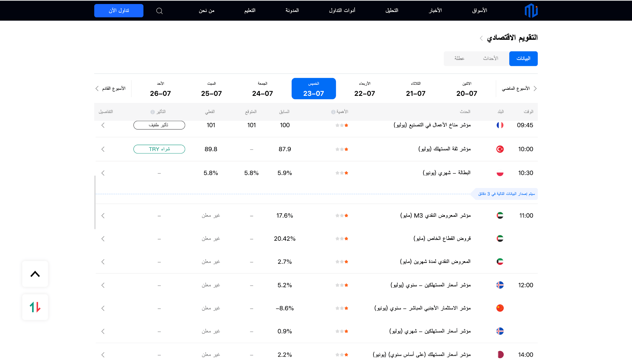The height and width of the screenshot is (364, 632).
Task: Open the التحليل menu
Action: coord(392,10)
